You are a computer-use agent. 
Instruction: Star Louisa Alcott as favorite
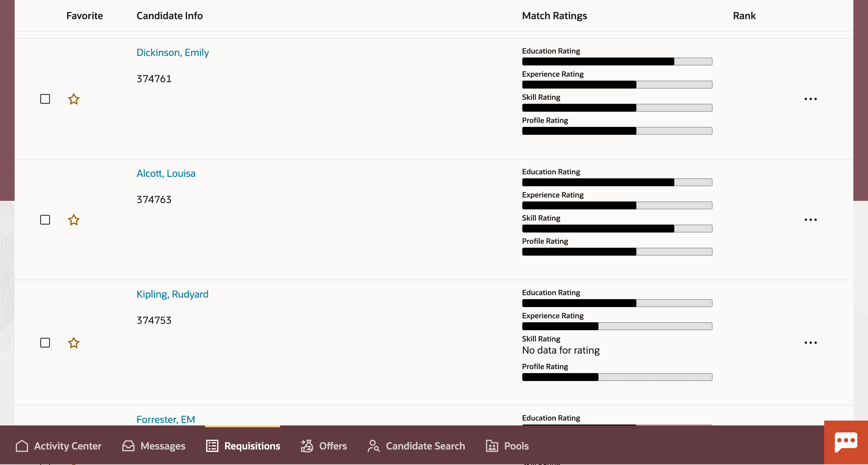point(73,220)
